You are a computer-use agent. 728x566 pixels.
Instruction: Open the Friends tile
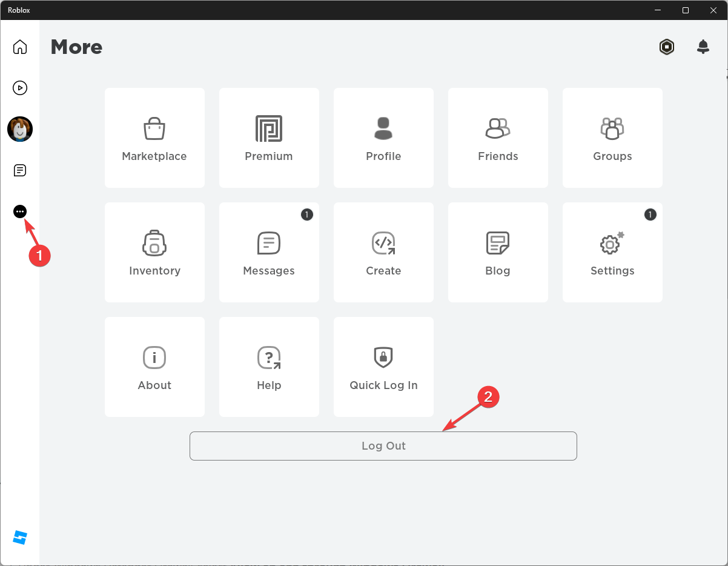pyautogui.click(x=498, y=138)
